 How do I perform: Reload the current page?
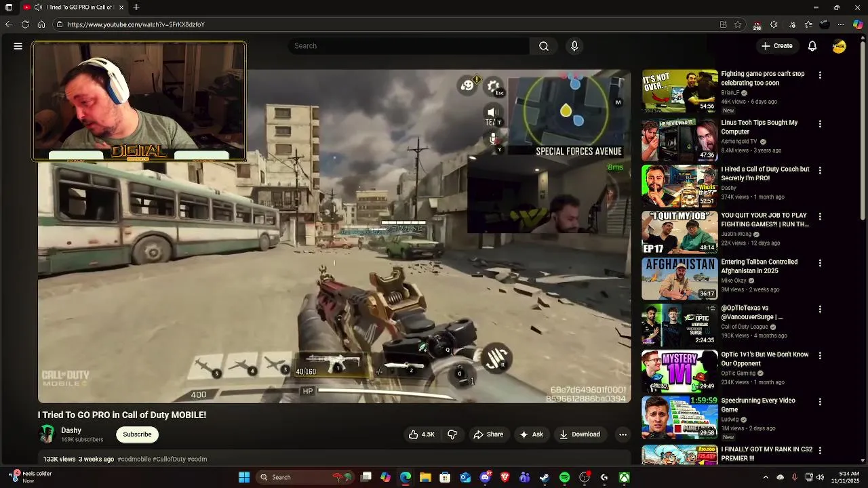(25, 24)
